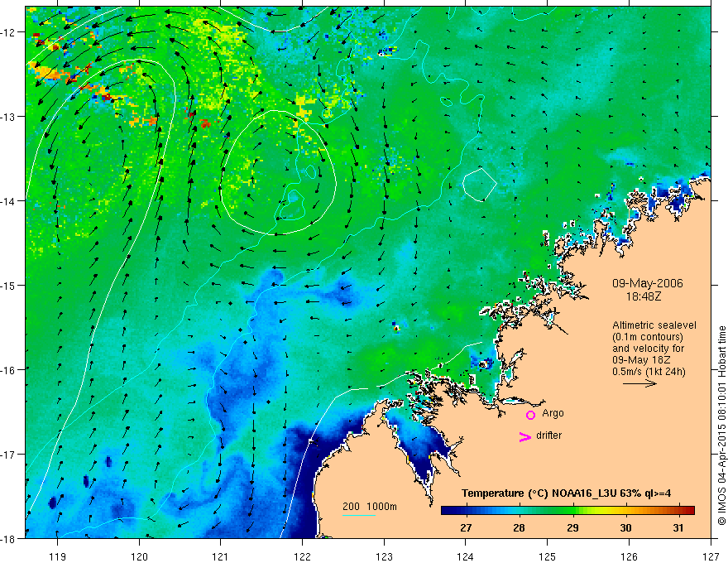
Task: Click the 'Altimetric sealevel' caption line
Action: pyautogui.click(x=654, y=325)
